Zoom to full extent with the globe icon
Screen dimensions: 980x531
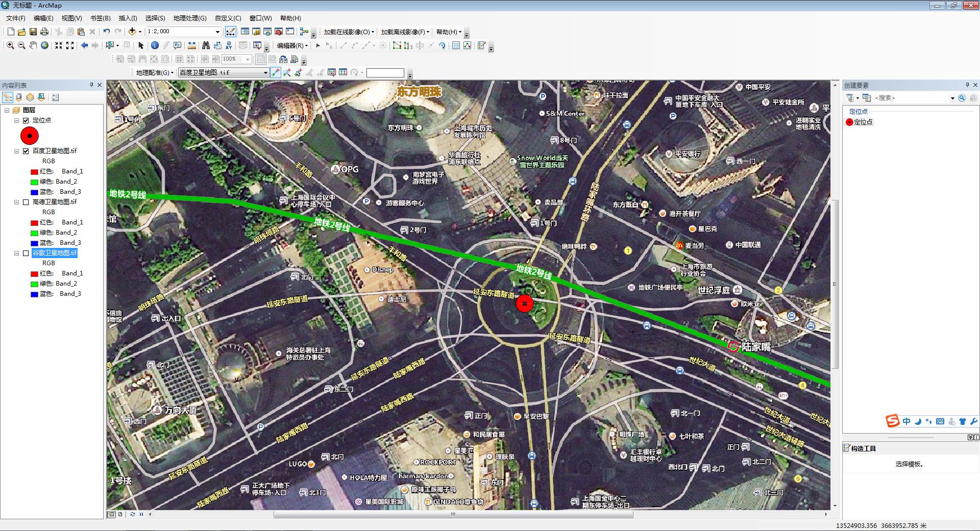(44, 45)
